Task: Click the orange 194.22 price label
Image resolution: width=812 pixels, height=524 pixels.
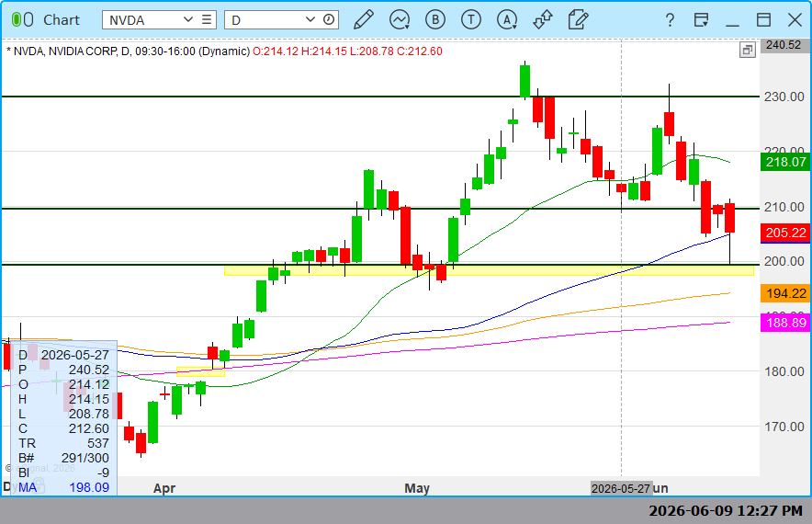Action: point(785,293)
